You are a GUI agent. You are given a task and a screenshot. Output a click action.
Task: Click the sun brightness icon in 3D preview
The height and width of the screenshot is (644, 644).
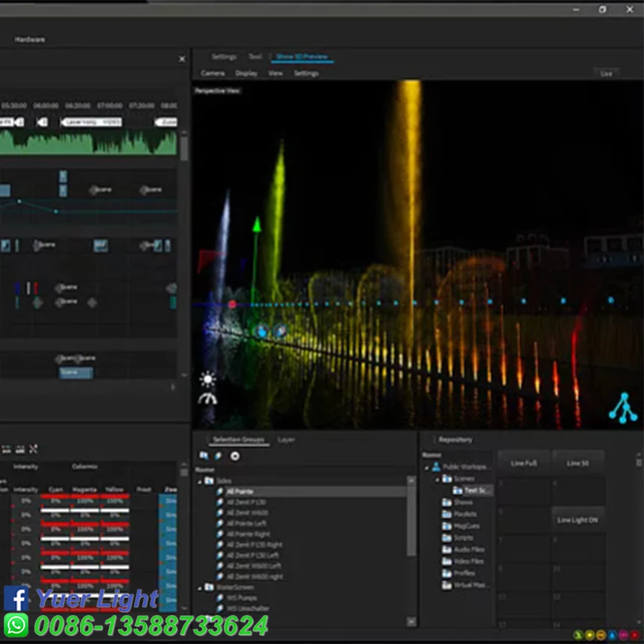pos(208,379)
